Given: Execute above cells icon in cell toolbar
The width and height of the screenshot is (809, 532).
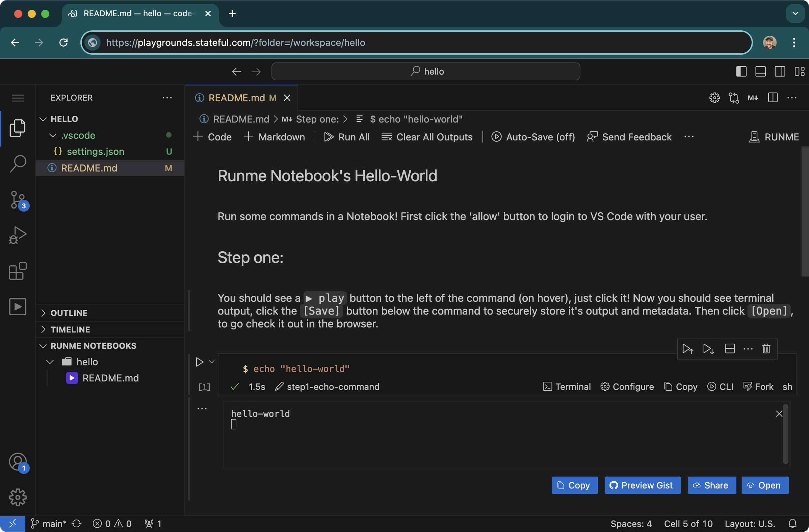Looking at the screenshot, I should pos(688,349).
